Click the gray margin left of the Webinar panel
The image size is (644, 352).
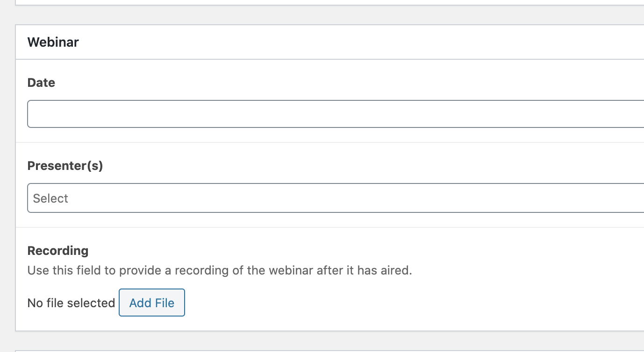point(7,177)
